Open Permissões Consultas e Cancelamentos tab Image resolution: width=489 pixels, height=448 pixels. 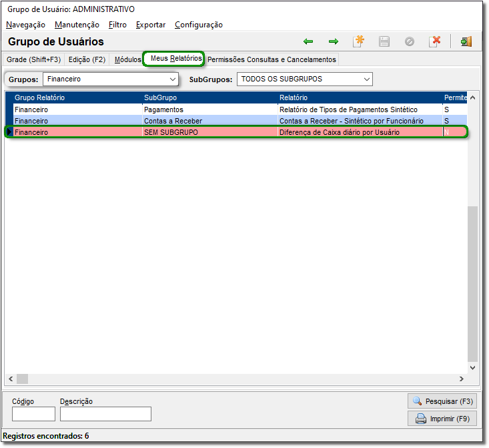pos(272,59)
